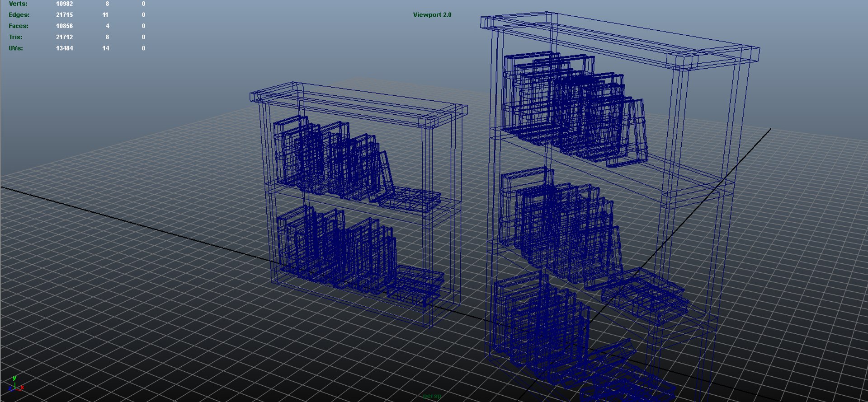
Task: Select the 'Tris:' heads-up display label
Action: (x=15, y=37)
